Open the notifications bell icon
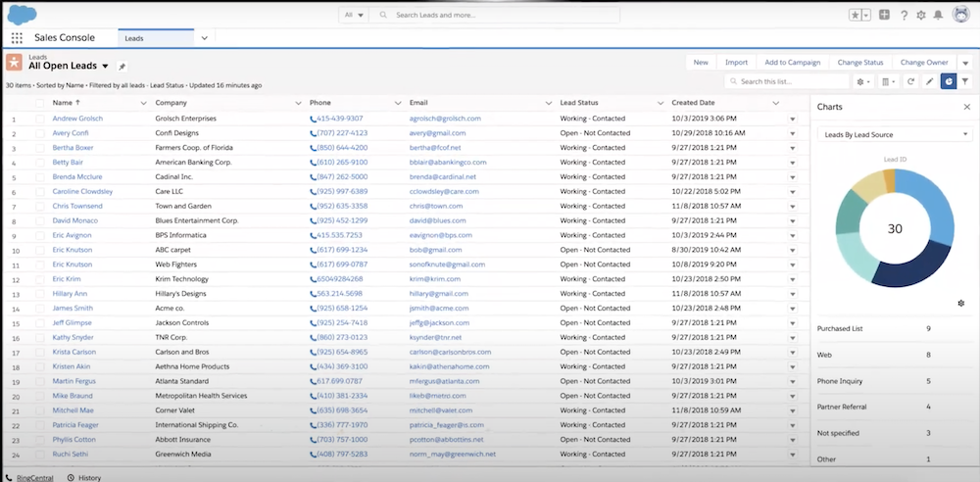The image size is (980, 482). [938, 15]
